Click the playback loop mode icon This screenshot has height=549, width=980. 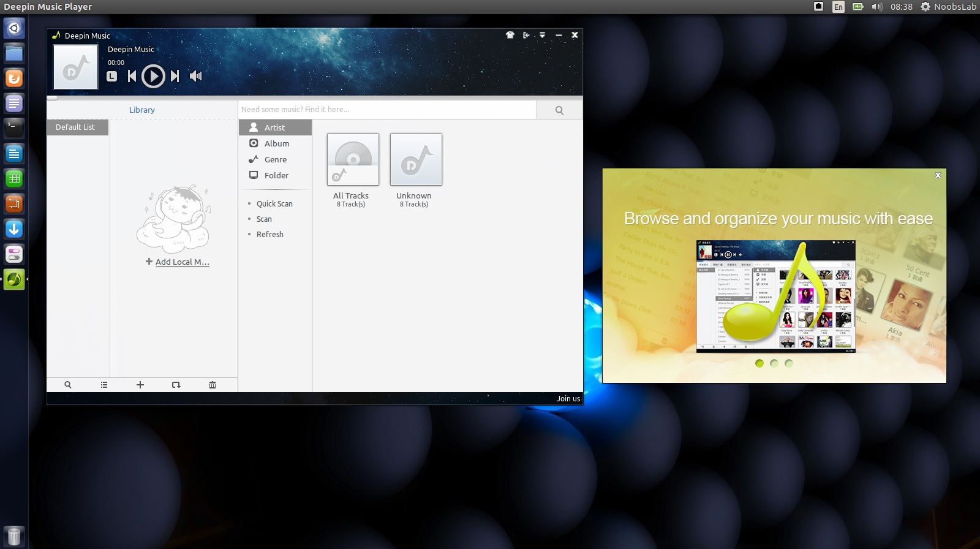pyautogui.click(x=176, y=385)
